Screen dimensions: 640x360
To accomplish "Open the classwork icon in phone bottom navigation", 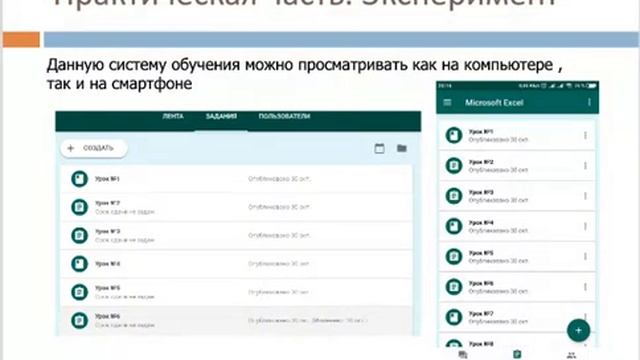I will 517,355.
